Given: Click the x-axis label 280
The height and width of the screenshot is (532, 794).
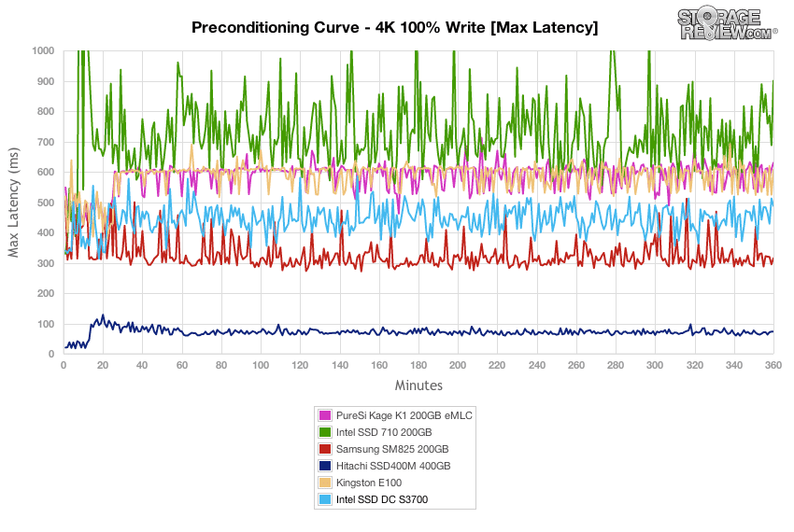Looking at the screenshot, I should coord(616,365).
